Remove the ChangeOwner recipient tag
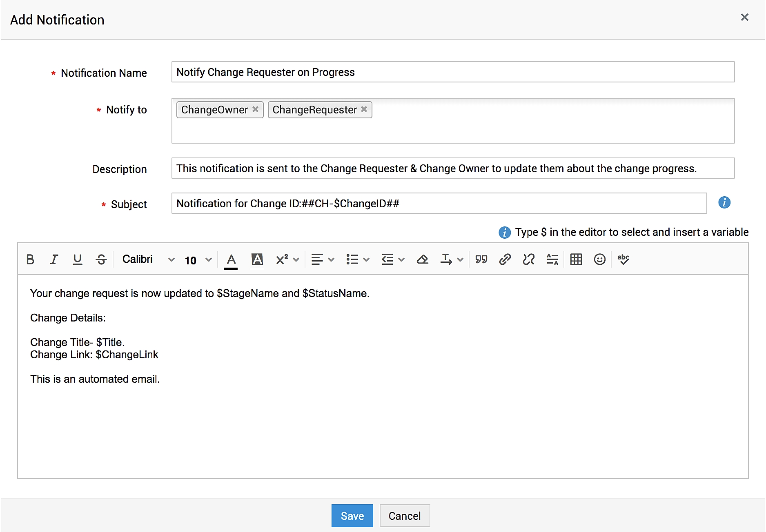This screenshot has width=766, height=532. tap(256, 109)
